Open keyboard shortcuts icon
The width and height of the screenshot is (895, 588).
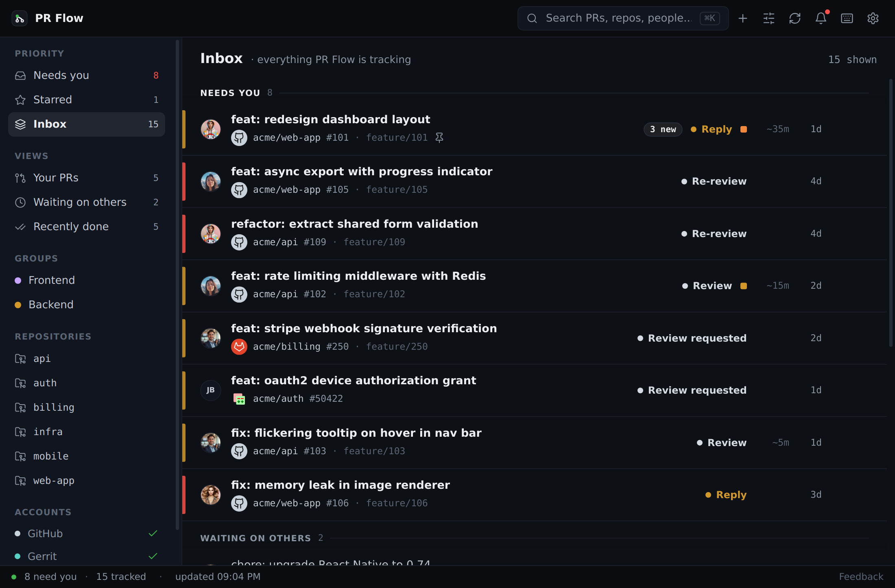pyautogui.click(x=847, y=18)
